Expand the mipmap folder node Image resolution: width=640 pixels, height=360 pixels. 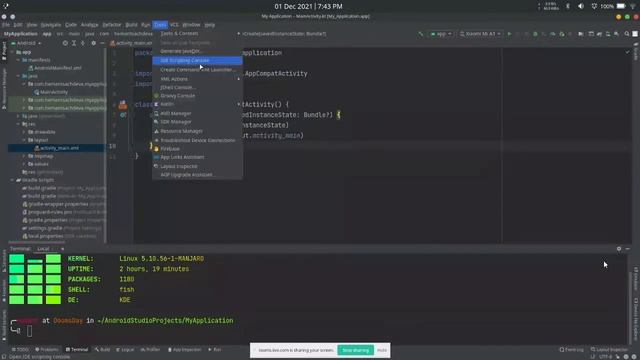click(x=24, y=156)
